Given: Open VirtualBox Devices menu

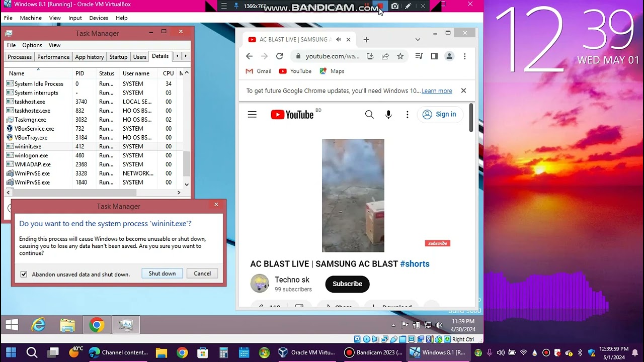Looking at the screenshot, I should (x=99, y=18).
